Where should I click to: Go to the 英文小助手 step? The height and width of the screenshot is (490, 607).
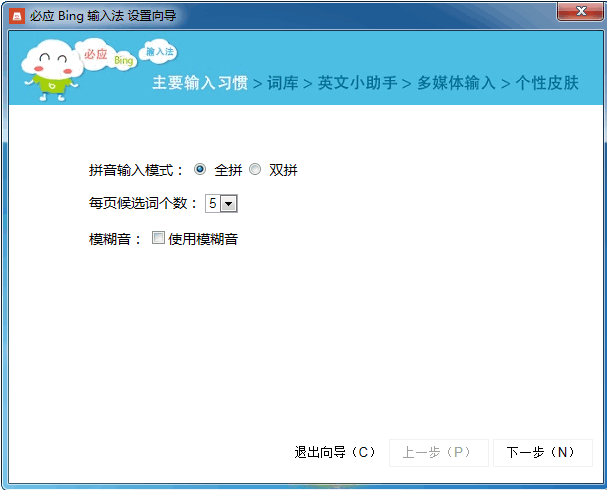point(357,83)
